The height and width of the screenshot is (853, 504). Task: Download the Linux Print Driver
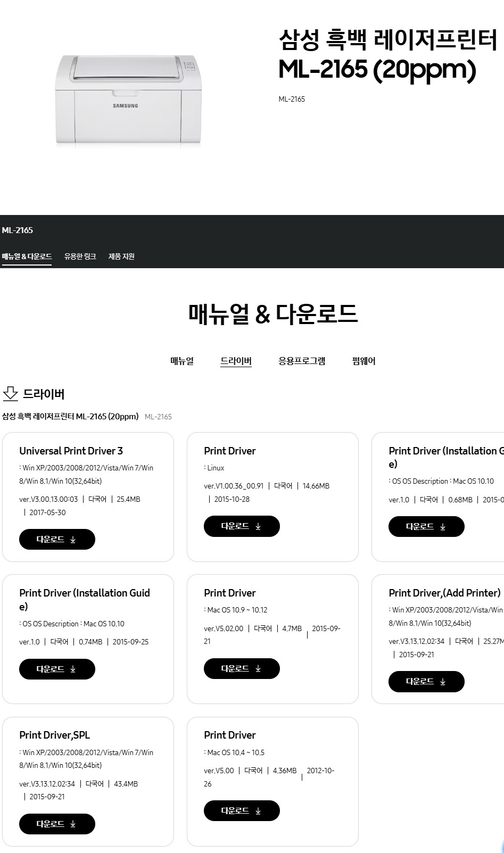point(242,526)
